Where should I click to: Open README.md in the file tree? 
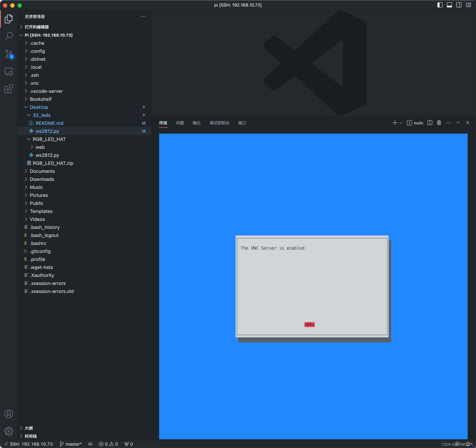[x=49, y=123]
